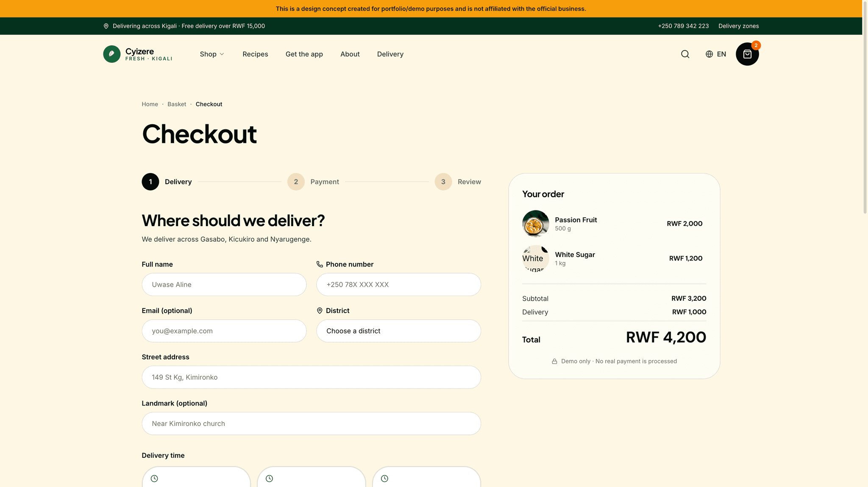The width and height of the screenshot is (868, 487).
Task: Click the +250 789 342 223 phone link
Action: [x=683, y=26]
